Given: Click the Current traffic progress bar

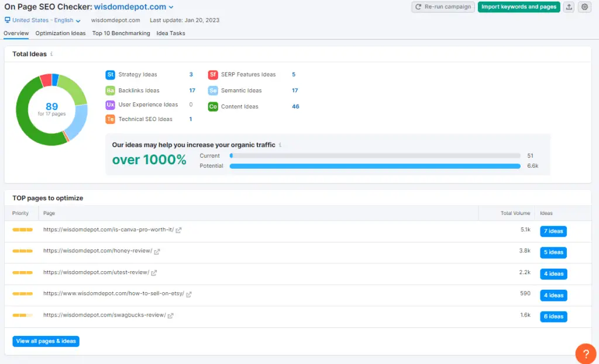Looking at the screenshot, I should [375, 155].
